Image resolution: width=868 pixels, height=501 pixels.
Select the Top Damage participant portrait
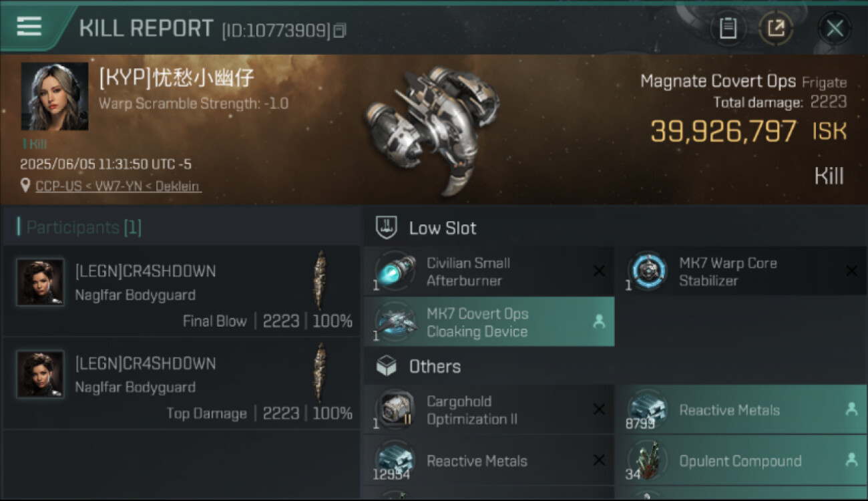(40, 374)
